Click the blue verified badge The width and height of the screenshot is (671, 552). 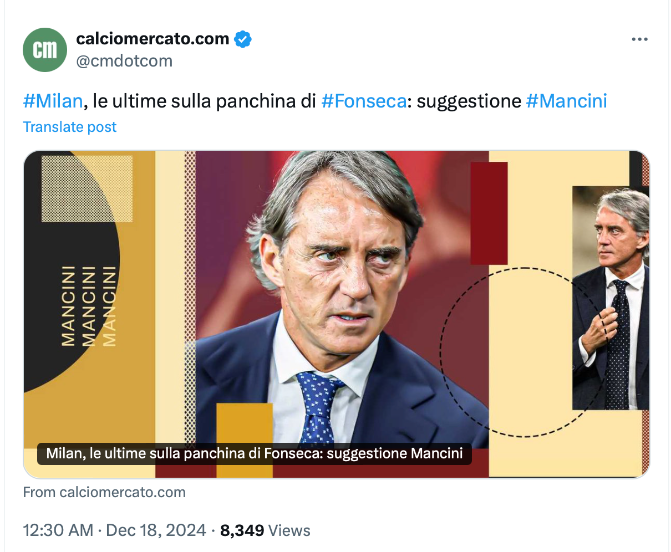click(x=243, y=40)
